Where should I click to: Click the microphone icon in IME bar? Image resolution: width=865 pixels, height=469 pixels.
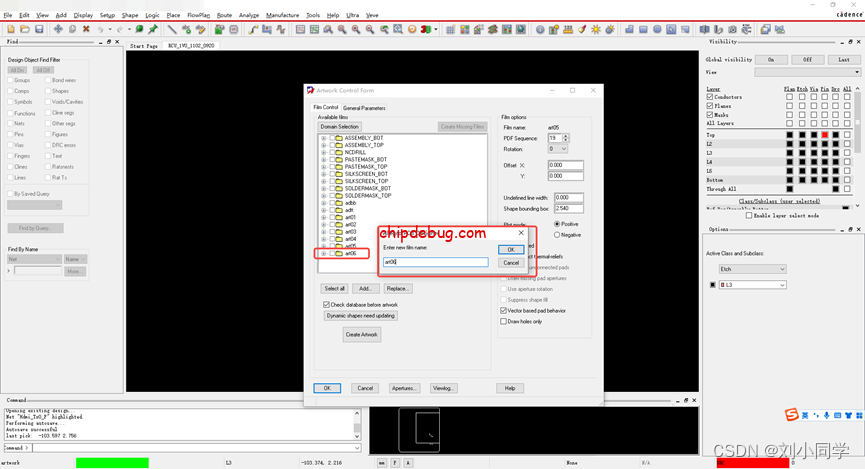pos(826,415)
